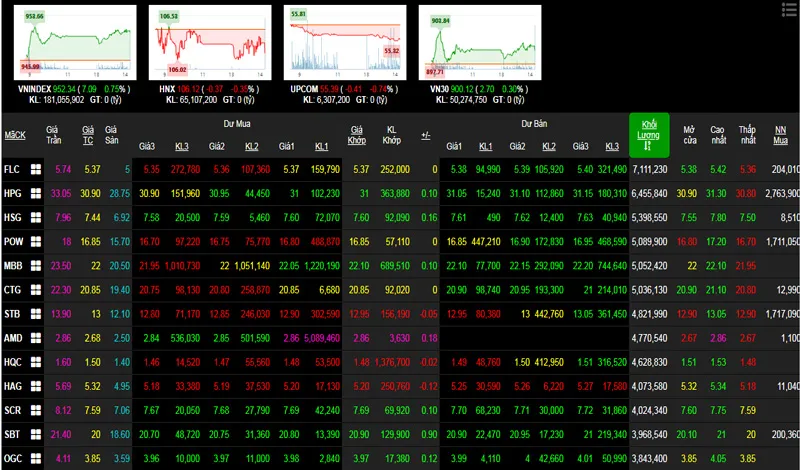Click SCR opening price 7.60
Screen dimensions: 800x470
click(x=689, y=410)
